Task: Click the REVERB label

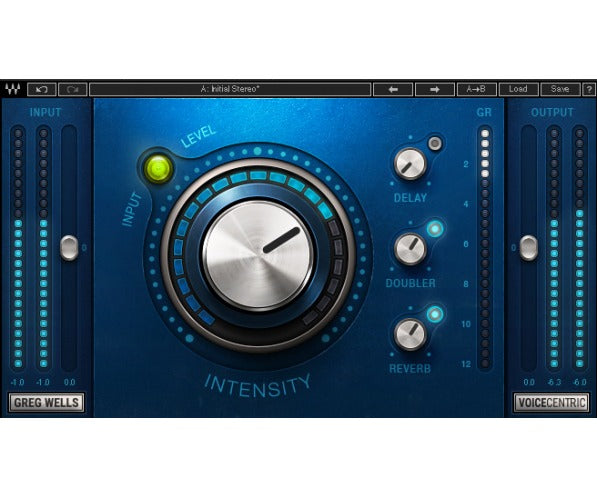Action: [x=410, y=369]
